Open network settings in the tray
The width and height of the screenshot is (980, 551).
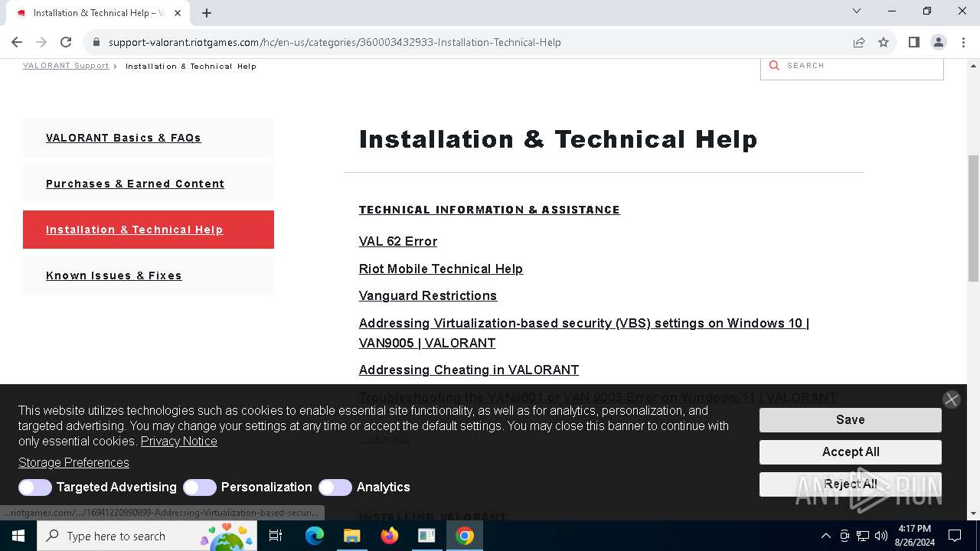pyautogui.click(x=863, y=536)
